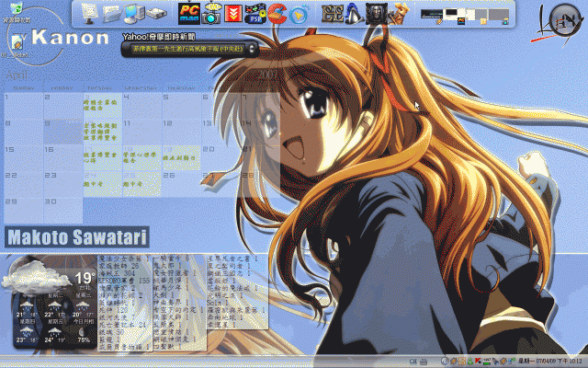588x368 pixels.
Task: Open the document icon at the dock's left end
Action: coord(89,14)
